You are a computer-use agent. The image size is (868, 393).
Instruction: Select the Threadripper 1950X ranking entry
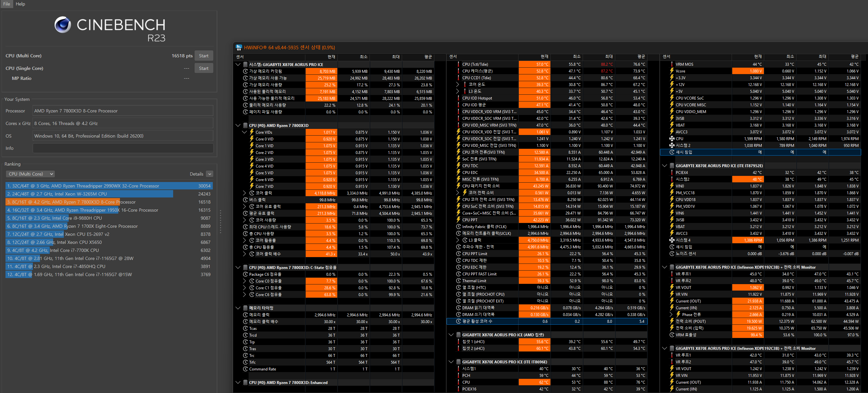[109, 210]
